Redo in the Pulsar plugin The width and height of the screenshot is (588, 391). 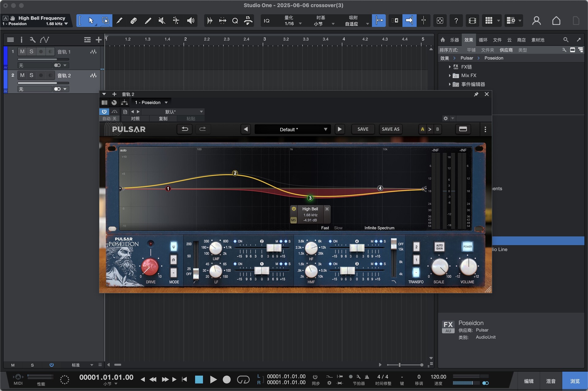point(202,129)
